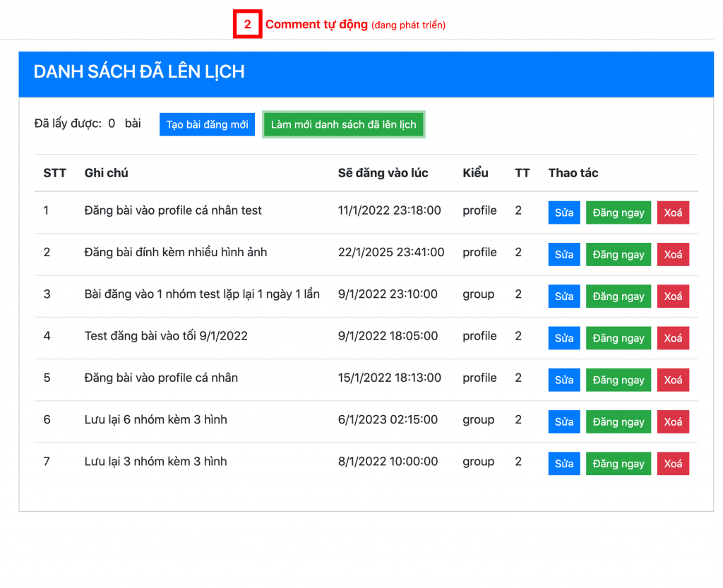Select note 'Đăng bài vào profile cá nhân test'
This screenshot has width=723, height=588.
pyautogui.click(x=173, y=210)
